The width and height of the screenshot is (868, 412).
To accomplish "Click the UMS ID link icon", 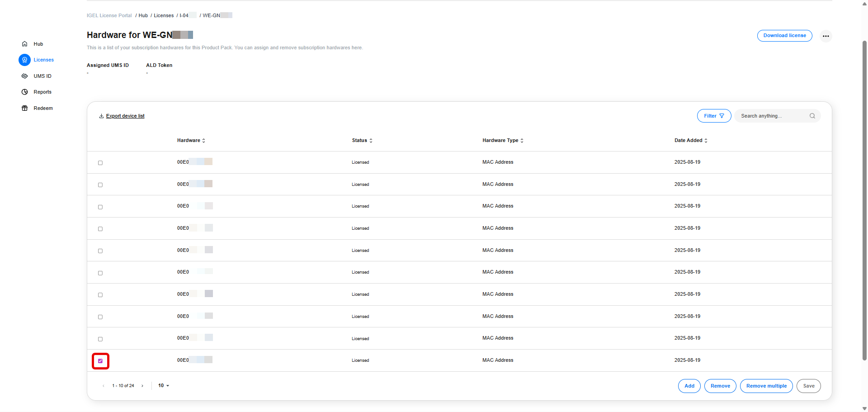I will [x=25, y=76].
